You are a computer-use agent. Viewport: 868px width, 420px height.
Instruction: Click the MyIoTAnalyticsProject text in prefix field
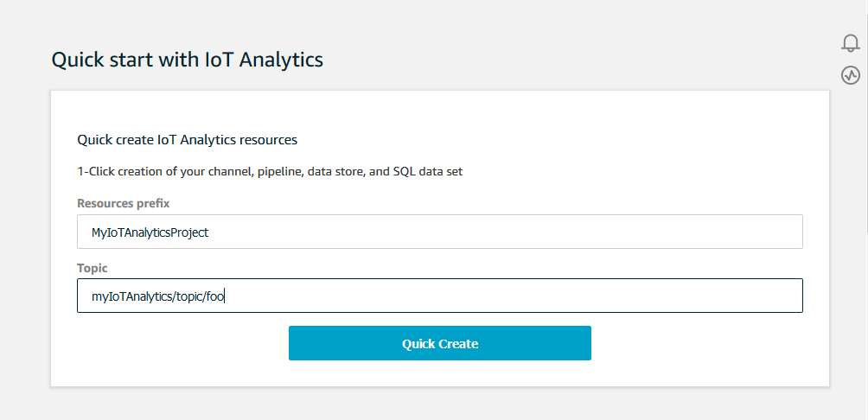pos(150,232)
